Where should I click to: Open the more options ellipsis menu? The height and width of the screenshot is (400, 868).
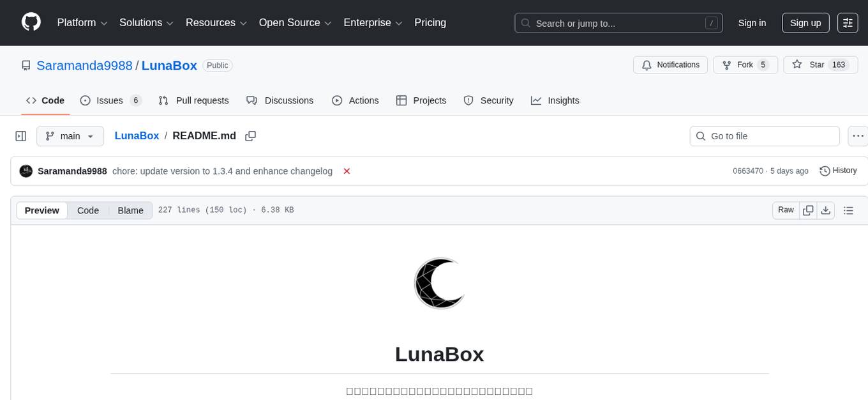[x=858, y=135]
